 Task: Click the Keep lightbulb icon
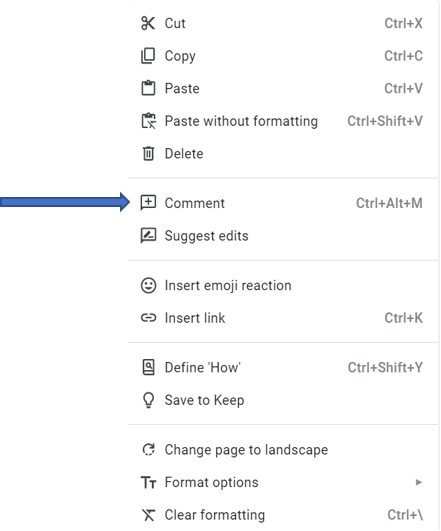(148, 400)
